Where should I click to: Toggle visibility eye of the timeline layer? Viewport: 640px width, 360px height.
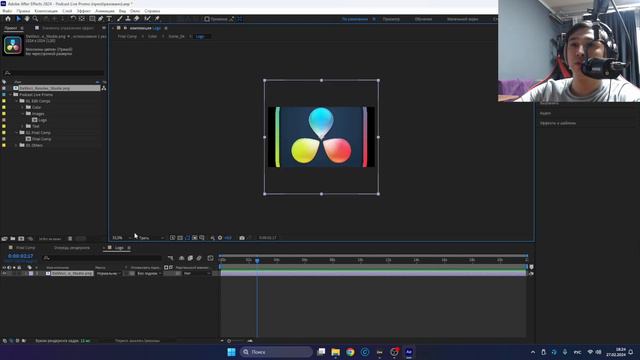click(4, 273)
